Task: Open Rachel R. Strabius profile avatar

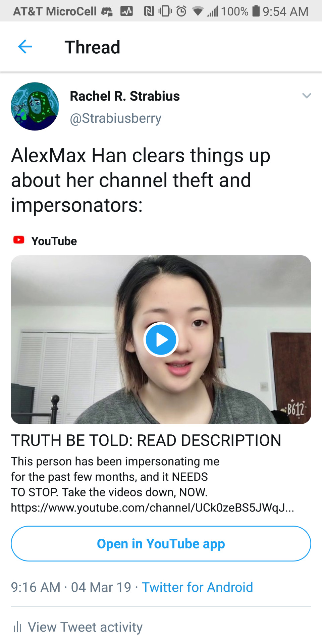Action: click(35, 106)
